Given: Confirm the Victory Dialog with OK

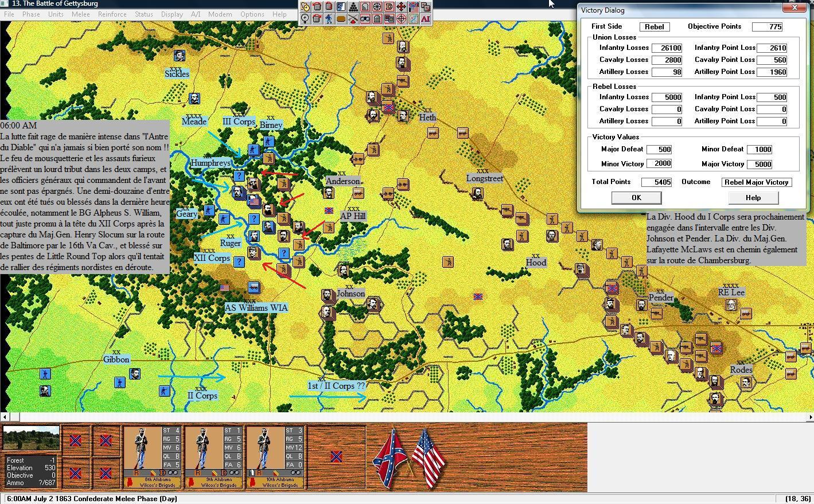Looking at the screenshot, I should [636, 198].
